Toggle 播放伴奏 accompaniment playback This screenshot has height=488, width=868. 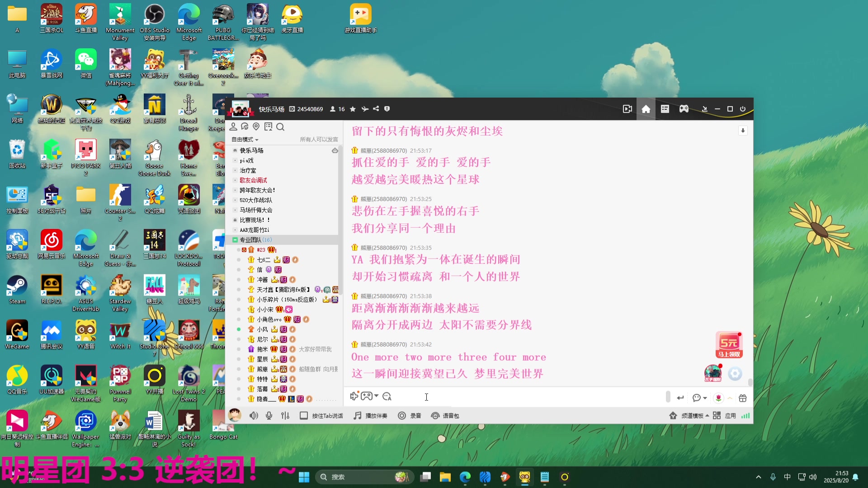point(370,416)
